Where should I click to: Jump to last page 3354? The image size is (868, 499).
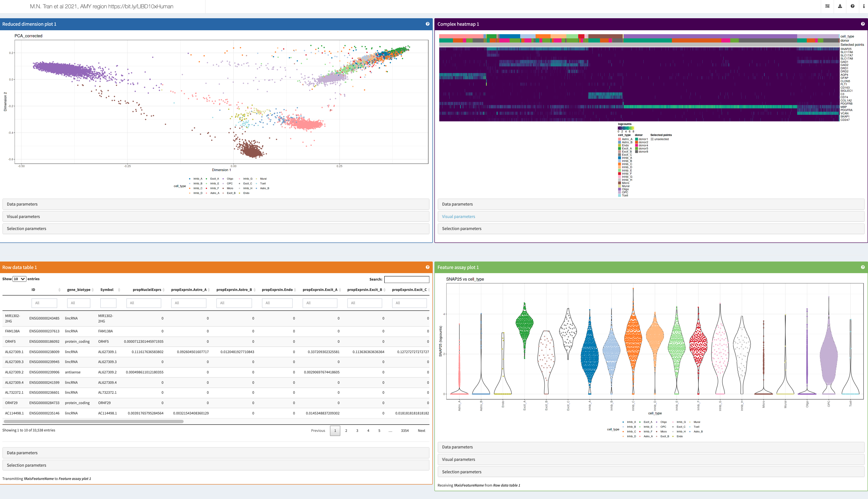tap(405, 431)
